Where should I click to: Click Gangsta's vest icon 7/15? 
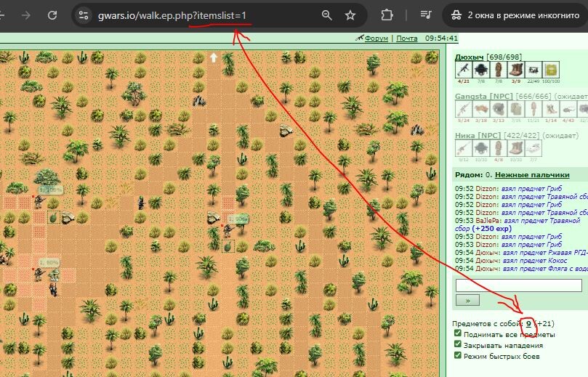coord(515,110)
